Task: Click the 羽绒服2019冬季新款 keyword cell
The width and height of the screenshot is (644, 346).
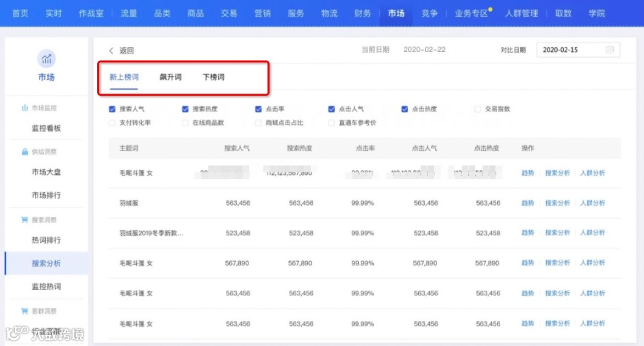Action: (151, 233)
